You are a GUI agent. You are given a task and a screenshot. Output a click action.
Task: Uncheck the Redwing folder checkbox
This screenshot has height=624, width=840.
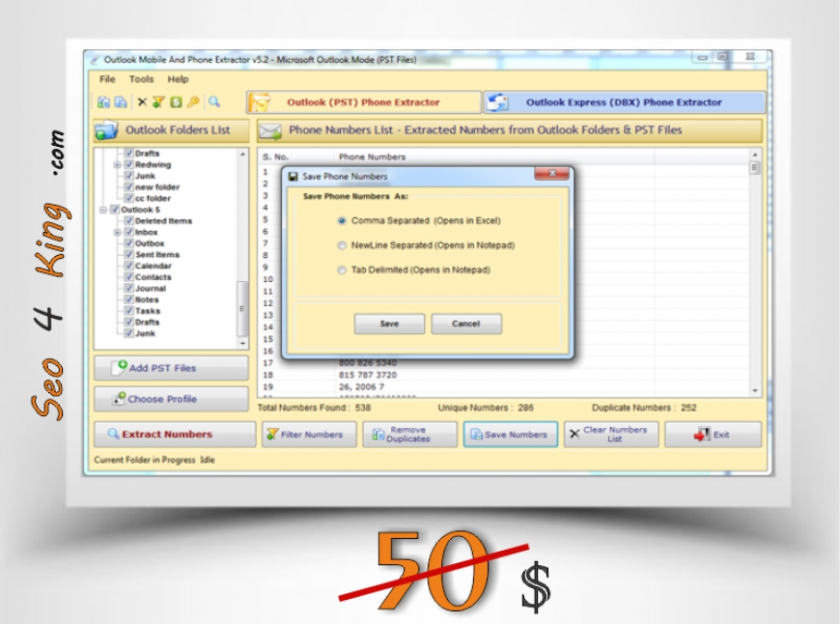pyautogui.click(x=128, y=164)
